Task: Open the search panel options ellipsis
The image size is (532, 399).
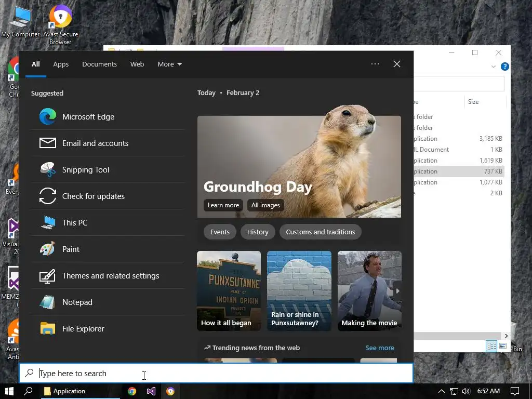Action: pos(375,64)
